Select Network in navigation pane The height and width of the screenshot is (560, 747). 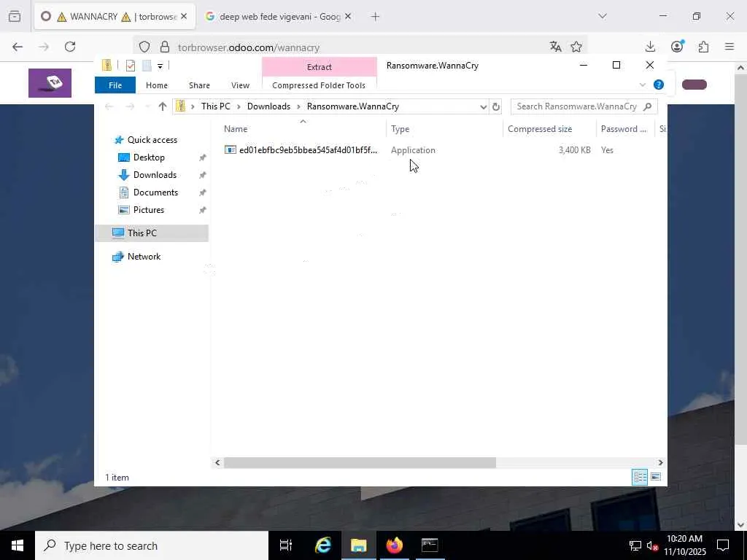coord(144,256)
